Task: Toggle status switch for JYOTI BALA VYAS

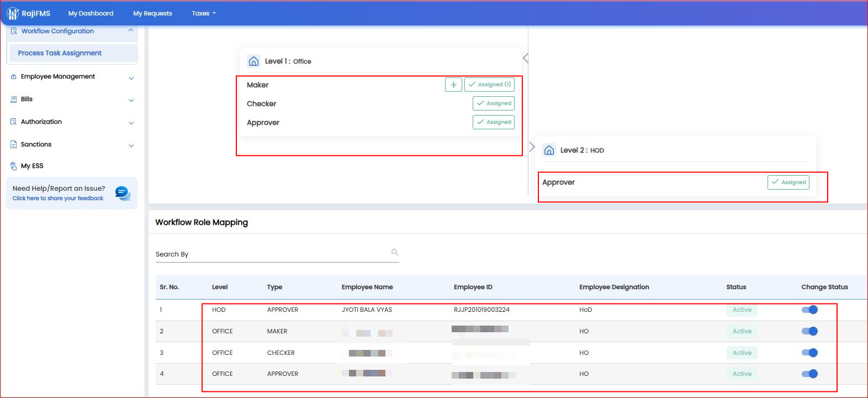Action: (809, 310)
